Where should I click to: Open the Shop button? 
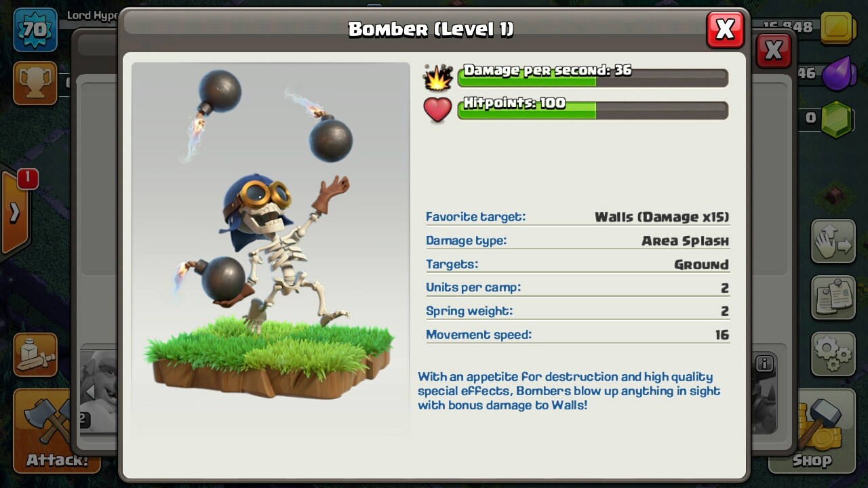812,431
